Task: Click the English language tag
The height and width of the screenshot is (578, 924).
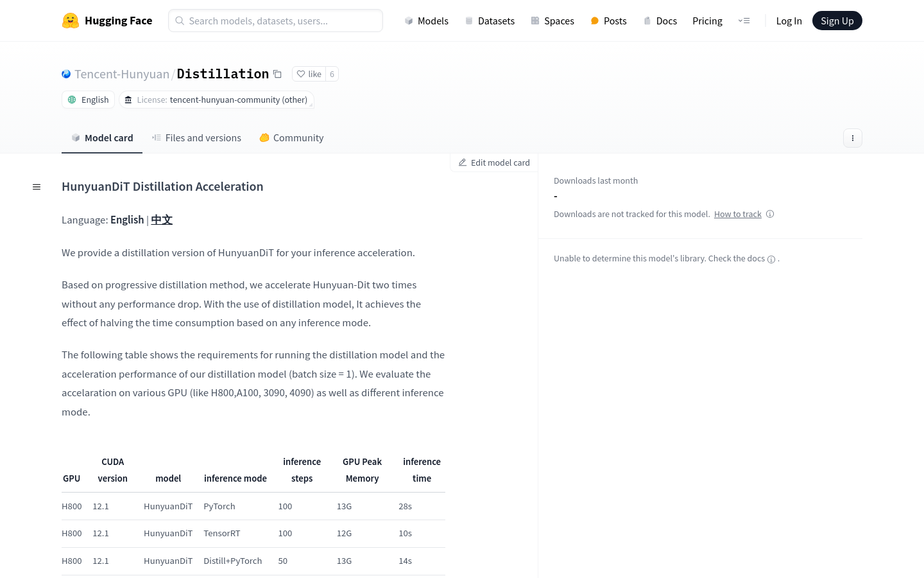Action: pyautogui.click(x=88, y=100)
